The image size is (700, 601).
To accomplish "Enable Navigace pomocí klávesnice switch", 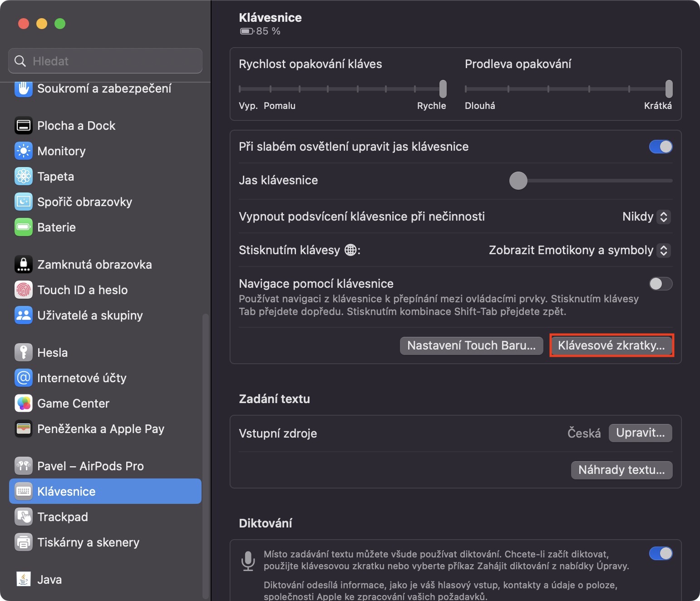I will (x=661, y=284).
